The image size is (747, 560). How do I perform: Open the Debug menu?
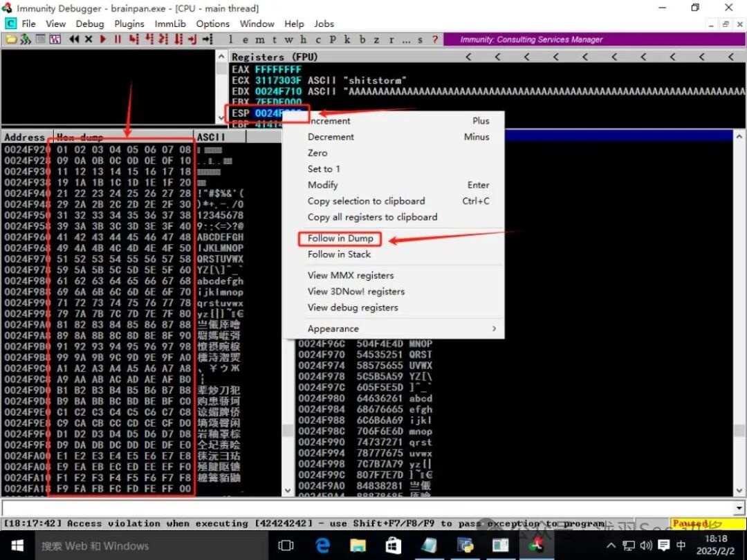pos(89,24)
